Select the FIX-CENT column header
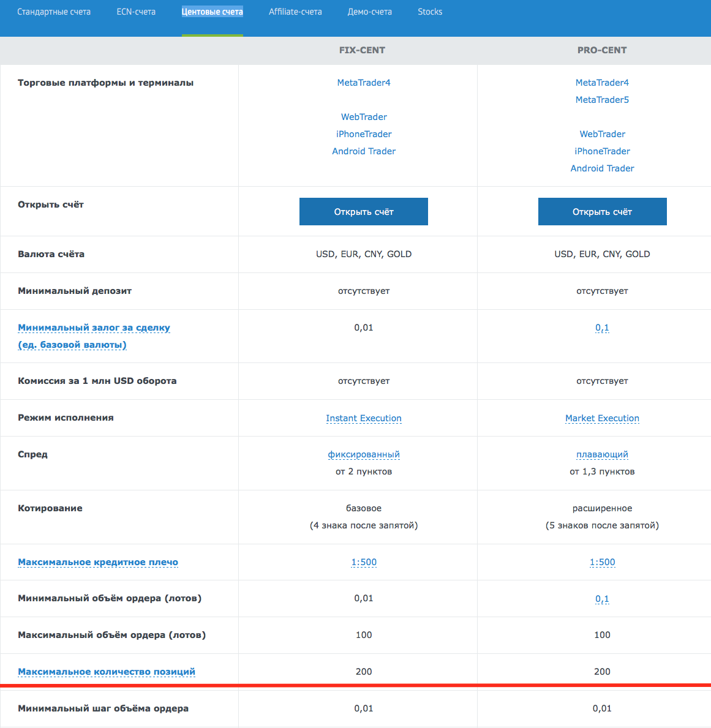Image resolution: width=711 pixels, height=728 pixels. pos(362,50)
